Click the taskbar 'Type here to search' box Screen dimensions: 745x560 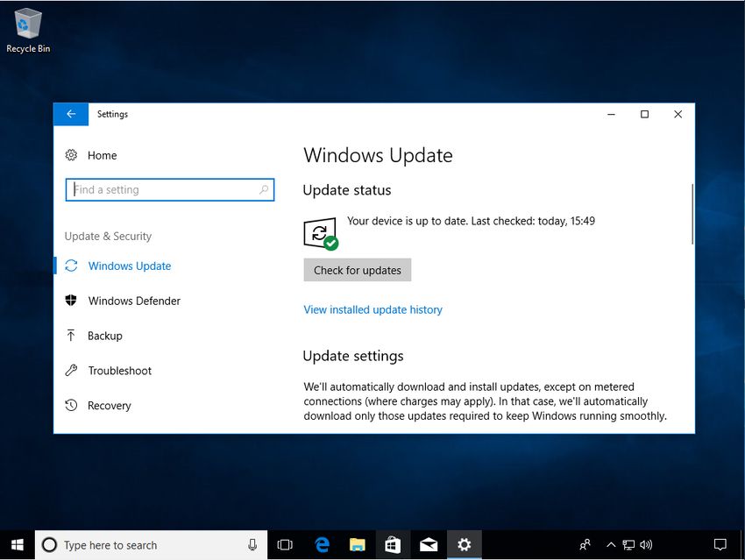click(151, 545)
